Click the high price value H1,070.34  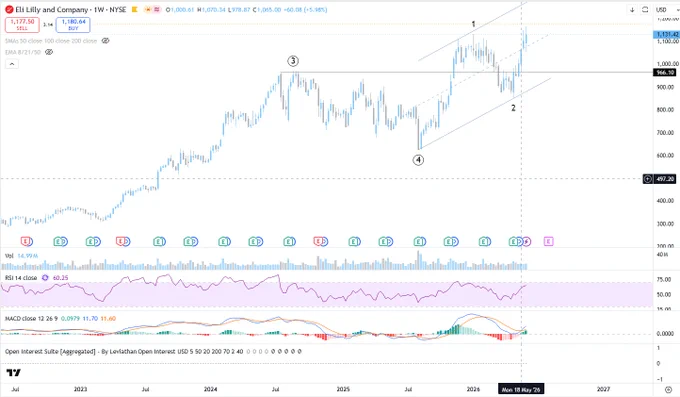pyautogui.click(x=211, y=10)
